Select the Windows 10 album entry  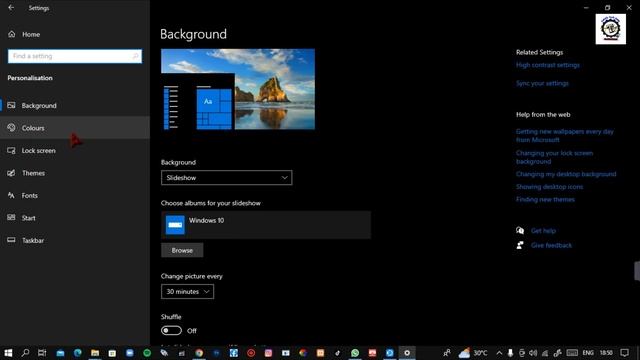[x=266, y=225]
